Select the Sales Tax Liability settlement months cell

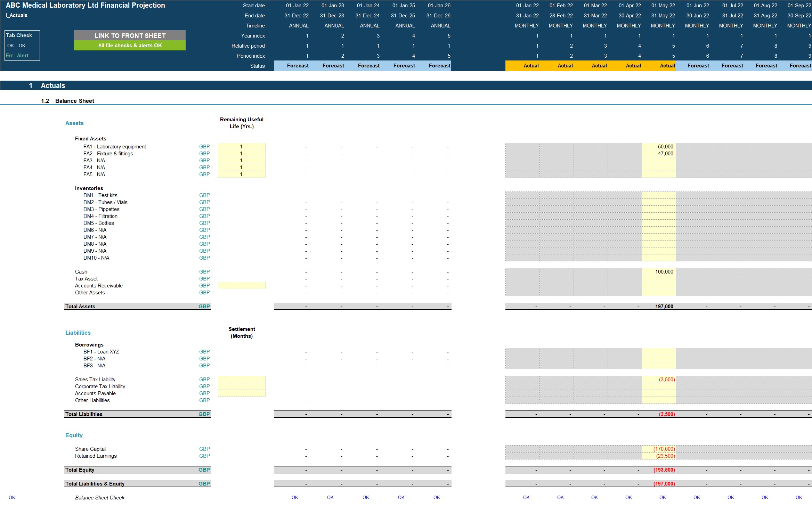tap(242, 380)
